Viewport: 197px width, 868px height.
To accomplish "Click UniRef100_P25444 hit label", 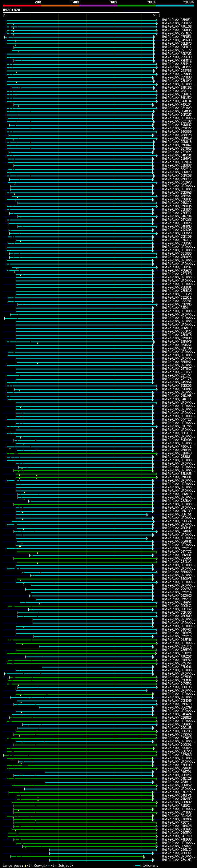I will click(x=177, y=308).
